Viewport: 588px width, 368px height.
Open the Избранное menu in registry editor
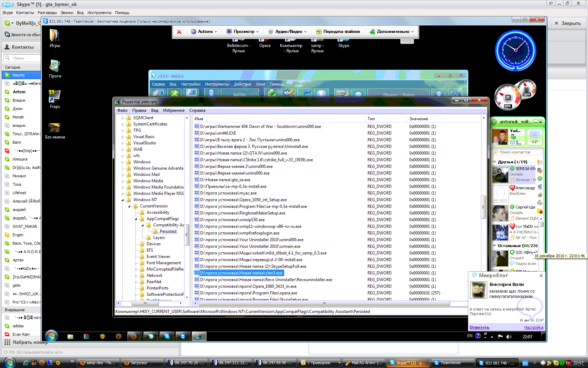coord(174,110)
